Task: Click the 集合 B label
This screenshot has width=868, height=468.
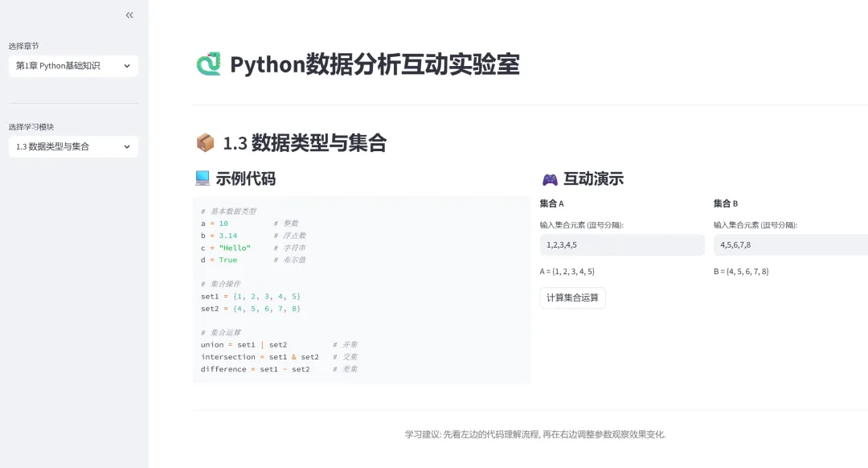Action: pos(726,203)
